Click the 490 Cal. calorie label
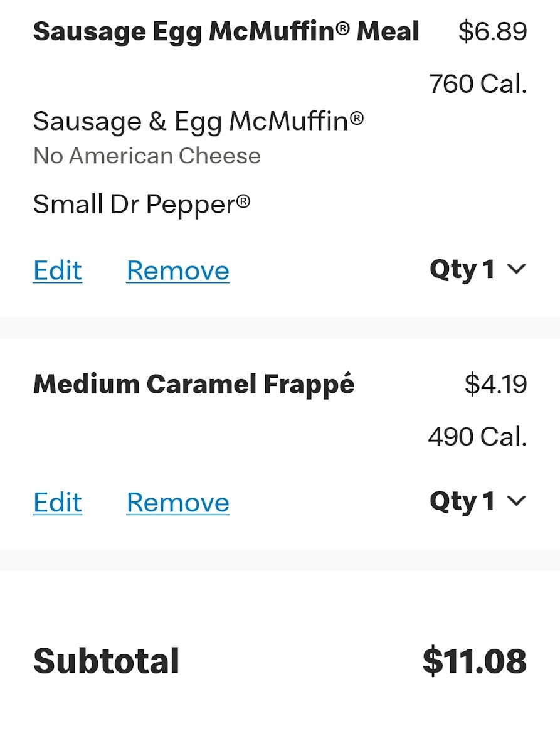The image size is (560, 753). coord(477,437)
